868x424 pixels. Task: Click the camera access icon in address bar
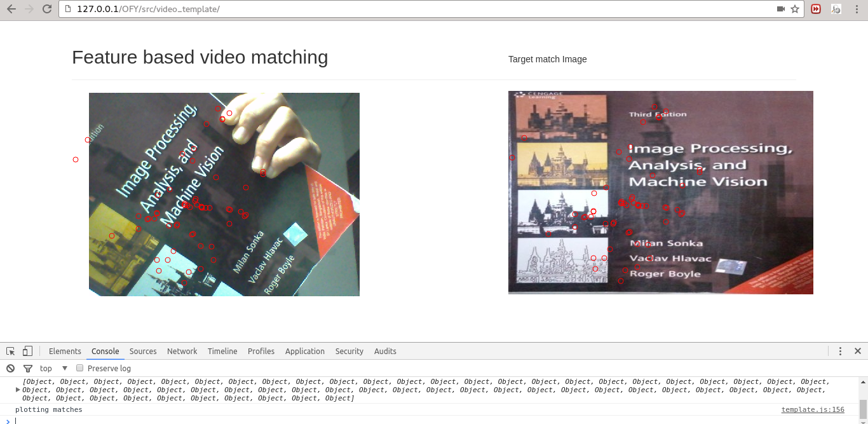[x=780, y=9]
